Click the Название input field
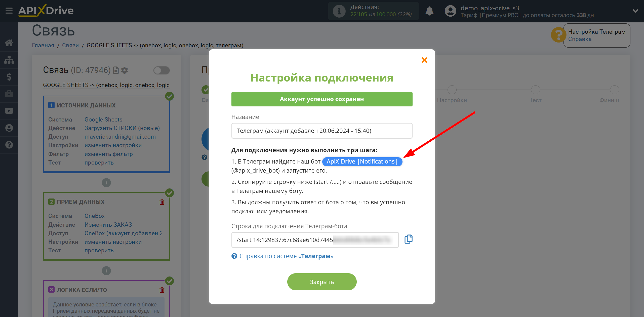 322,131
